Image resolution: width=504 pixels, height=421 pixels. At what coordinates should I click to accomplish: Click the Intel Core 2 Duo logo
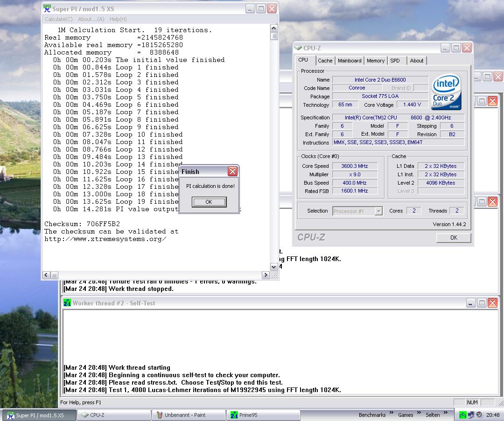(x=446, y=92)
